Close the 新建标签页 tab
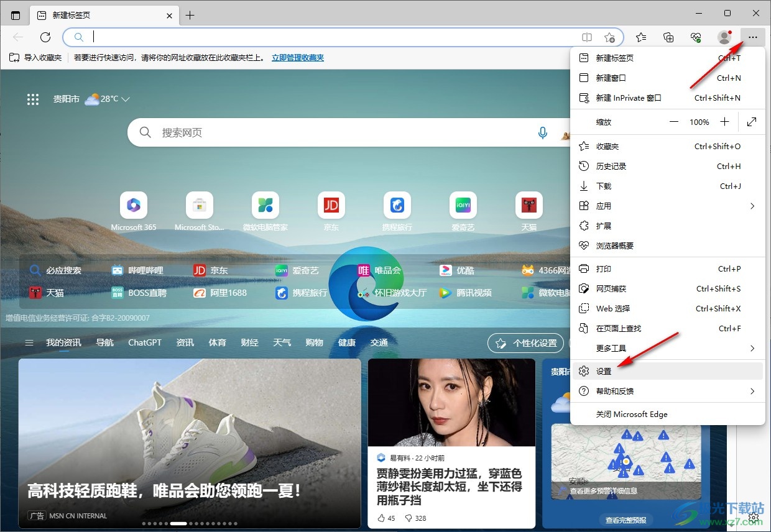 click(169, 15)
